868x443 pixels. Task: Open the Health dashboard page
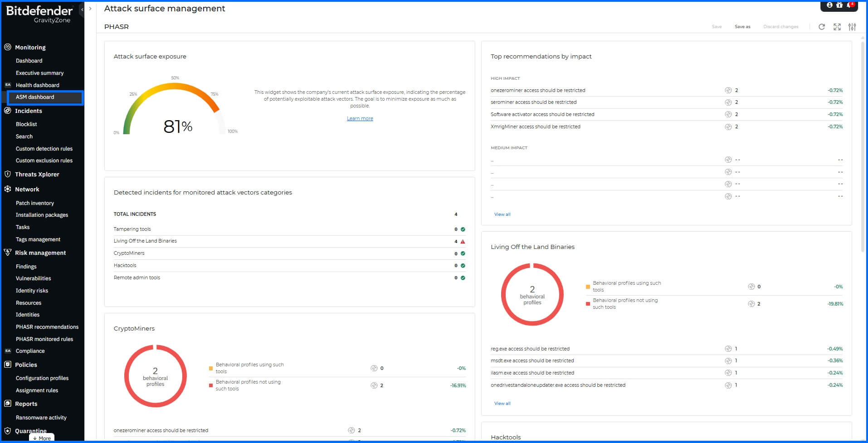tap(37, 85)
